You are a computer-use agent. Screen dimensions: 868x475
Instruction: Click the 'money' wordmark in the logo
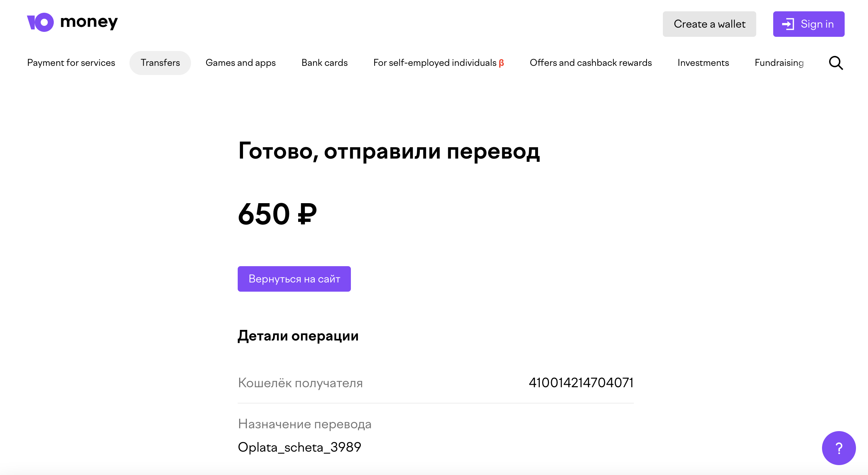[x=89, y=22]
